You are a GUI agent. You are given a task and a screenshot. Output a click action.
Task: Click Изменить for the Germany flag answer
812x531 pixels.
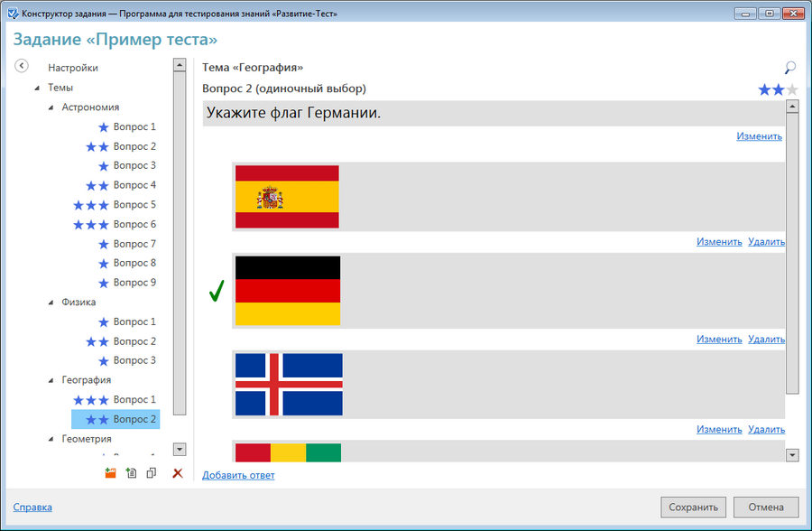click(x=719, y=340)
